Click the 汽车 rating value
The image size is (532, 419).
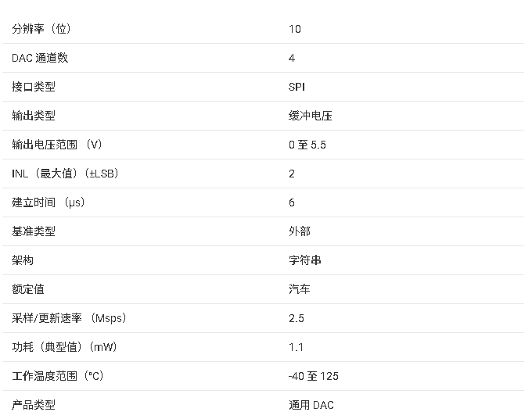point(300,289)
